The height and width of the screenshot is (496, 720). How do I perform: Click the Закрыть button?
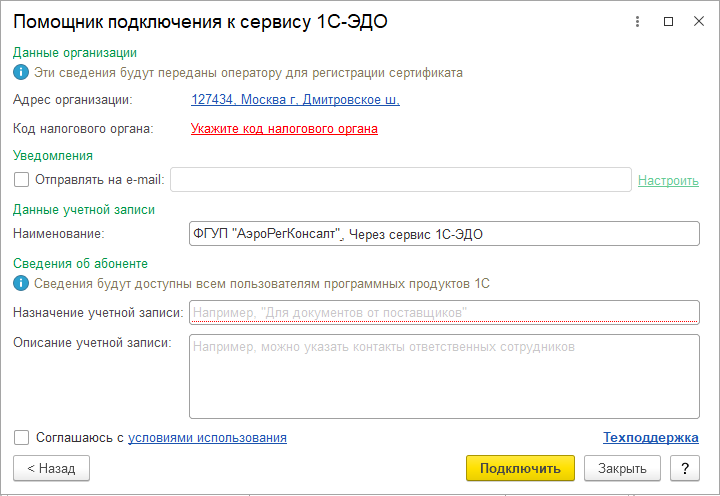coord(622,468)
